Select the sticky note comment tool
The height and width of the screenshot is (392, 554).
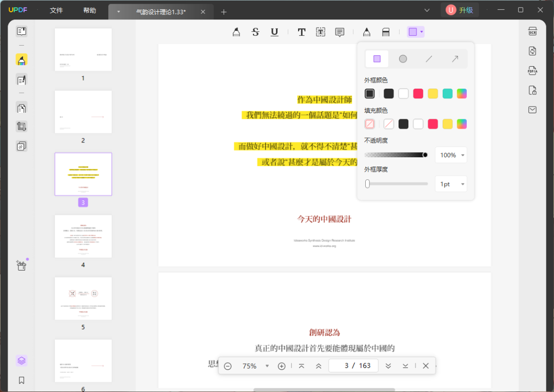(340, 32)
